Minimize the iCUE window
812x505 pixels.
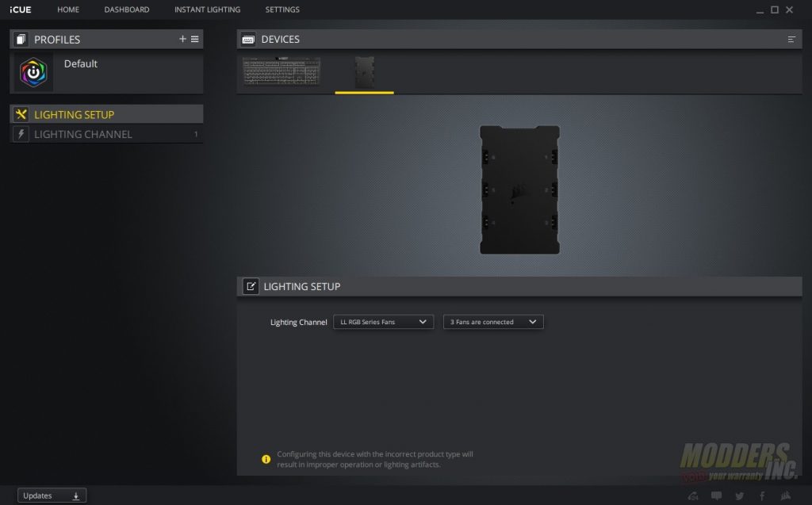(x=760, y=10)
